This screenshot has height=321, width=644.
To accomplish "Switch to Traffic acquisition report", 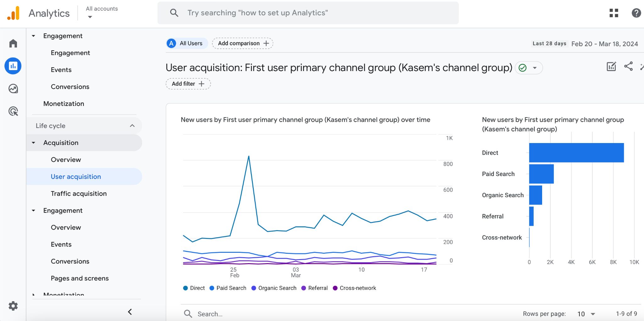I will point(79,193).
